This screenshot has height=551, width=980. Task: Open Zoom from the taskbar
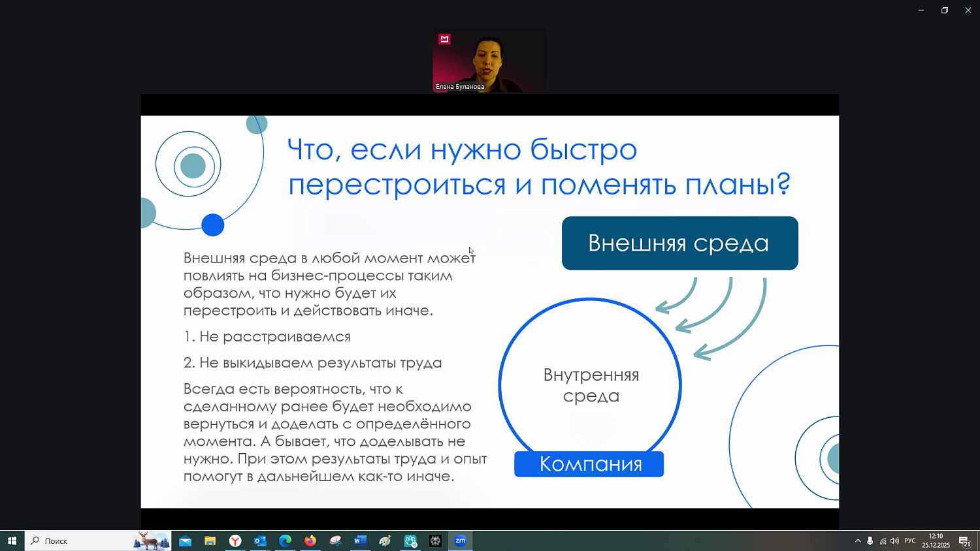point(461,541)
